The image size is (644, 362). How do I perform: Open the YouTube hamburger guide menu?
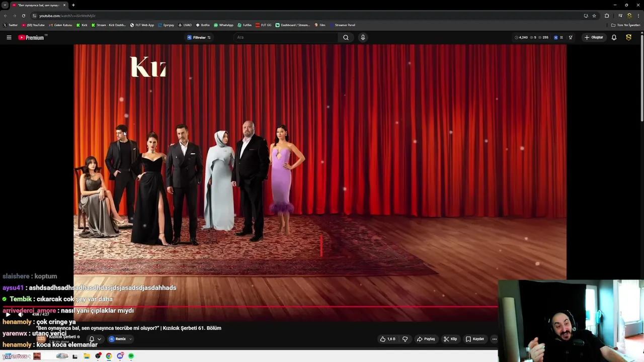point(9,37)
